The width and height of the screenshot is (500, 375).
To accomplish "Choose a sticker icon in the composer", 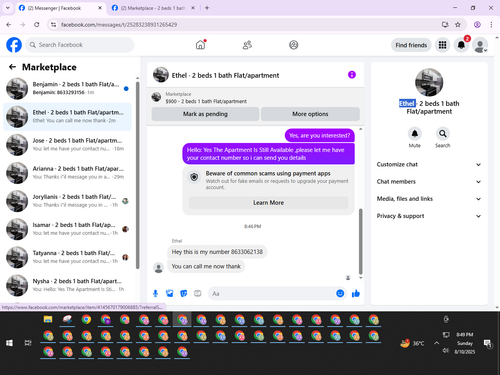I will (184, 293).
